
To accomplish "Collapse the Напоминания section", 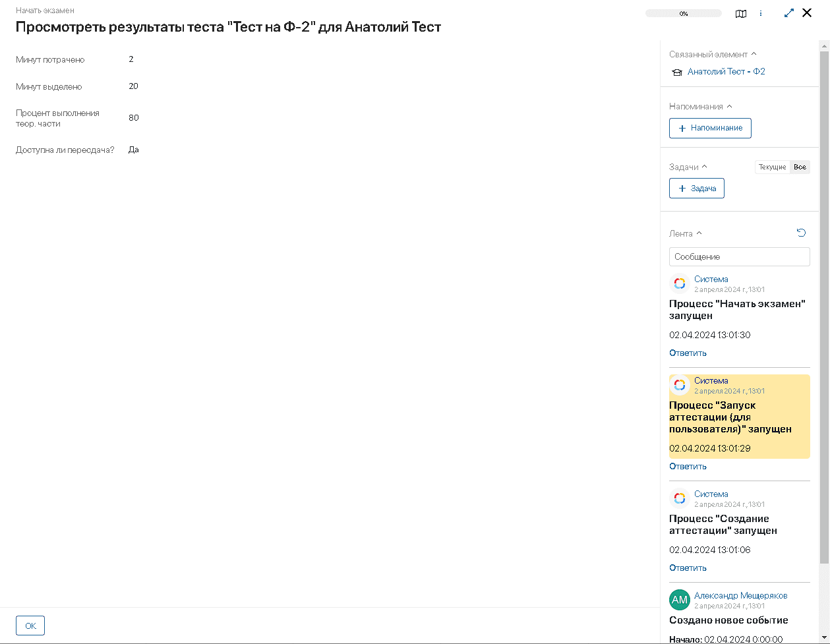I will [729, 107].
